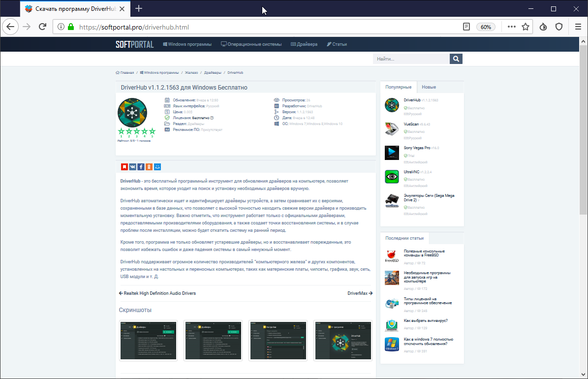Viewport: 588px width, 379px height.
Task: Open DriverHub in the Popular list
Action: [412, 100]
